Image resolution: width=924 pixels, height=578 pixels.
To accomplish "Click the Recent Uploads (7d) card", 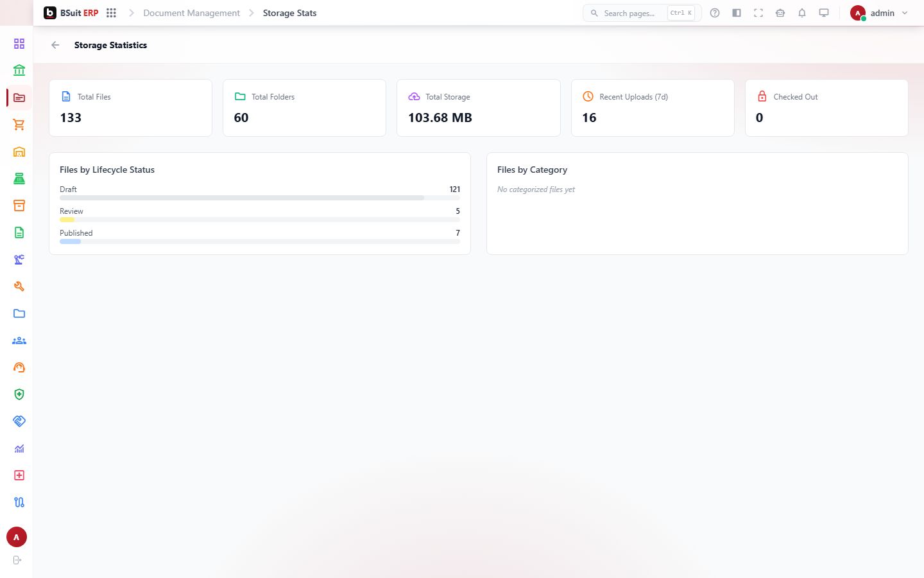I will point(653,108).
